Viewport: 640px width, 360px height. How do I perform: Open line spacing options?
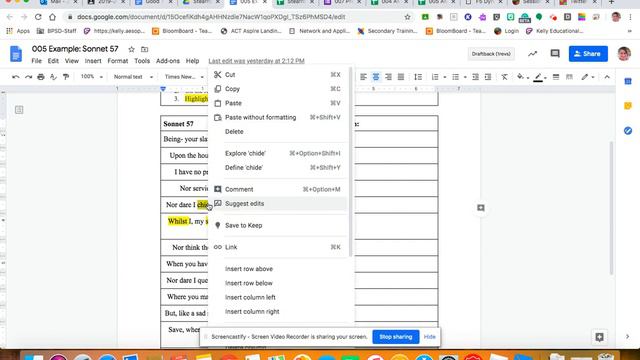click(x=418, y=77)
